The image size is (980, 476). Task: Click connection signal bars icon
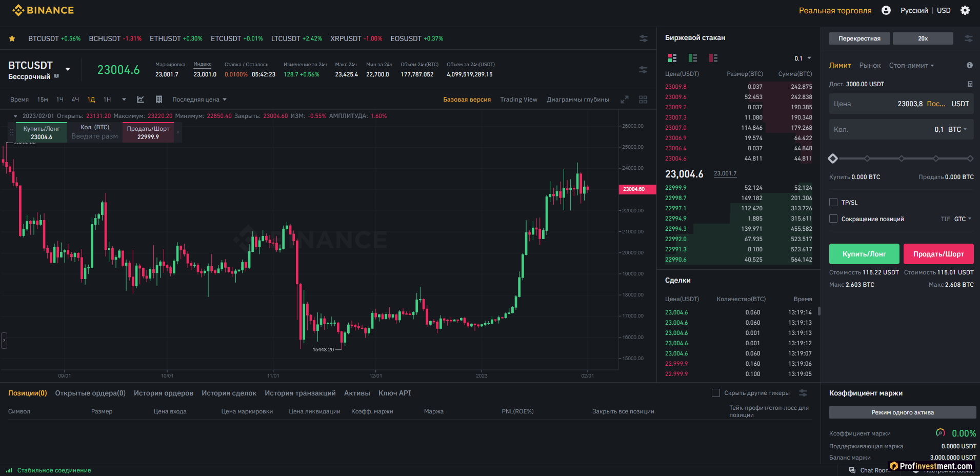pyautogui.click(x=9, y=470)
